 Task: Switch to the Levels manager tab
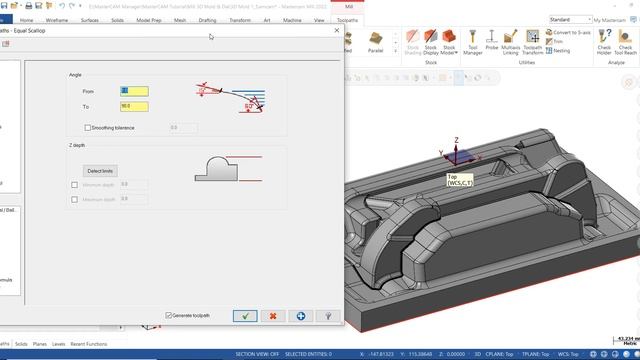pyautogui.click(x=58, y=344)
